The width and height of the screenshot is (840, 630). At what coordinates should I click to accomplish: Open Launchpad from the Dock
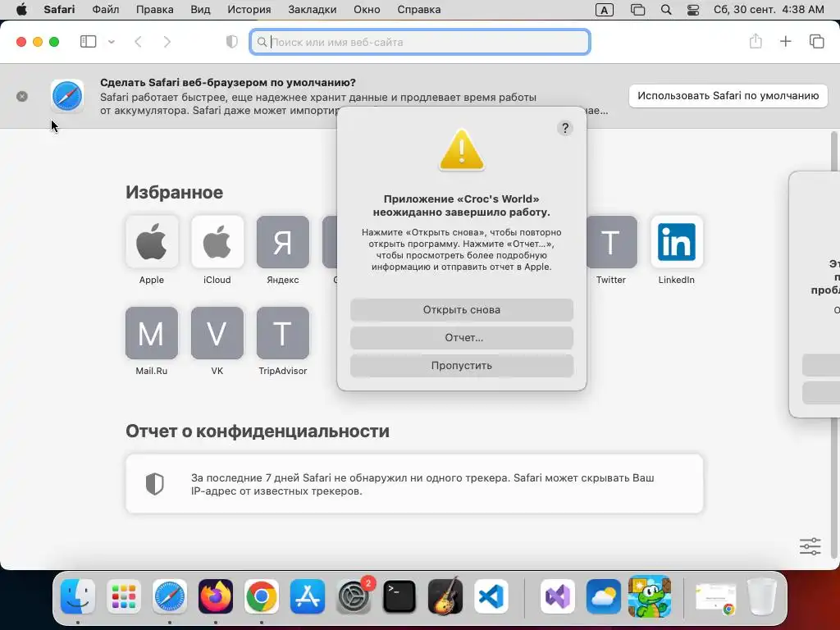point(124,596)
